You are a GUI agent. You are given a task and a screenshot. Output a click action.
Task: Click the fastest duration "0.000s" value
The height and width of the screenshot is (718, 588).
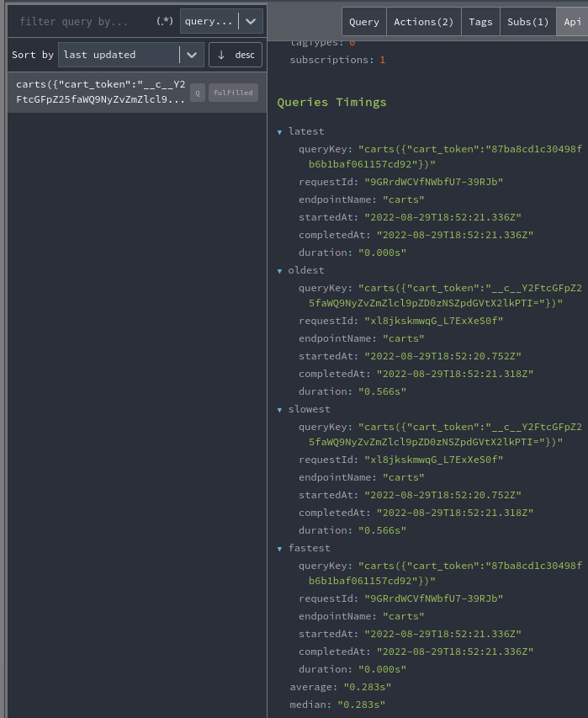[x=382, y=669]
